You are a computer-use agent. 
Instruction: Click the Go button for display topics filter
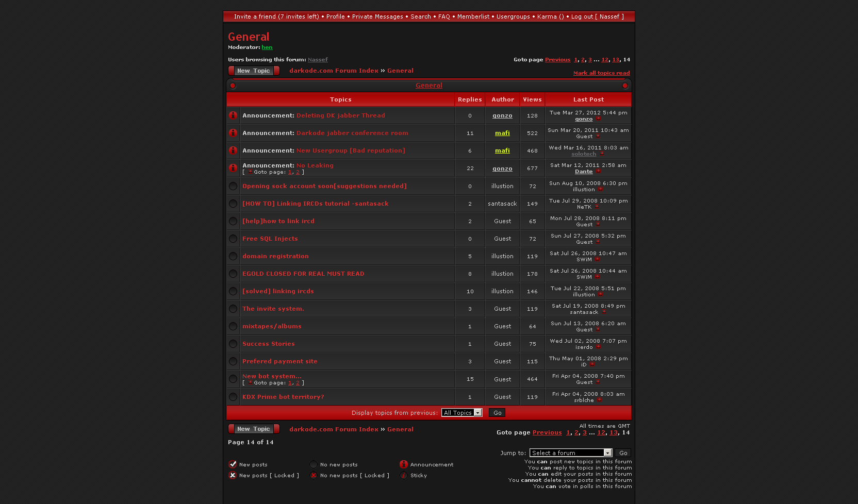click(497, 413)
